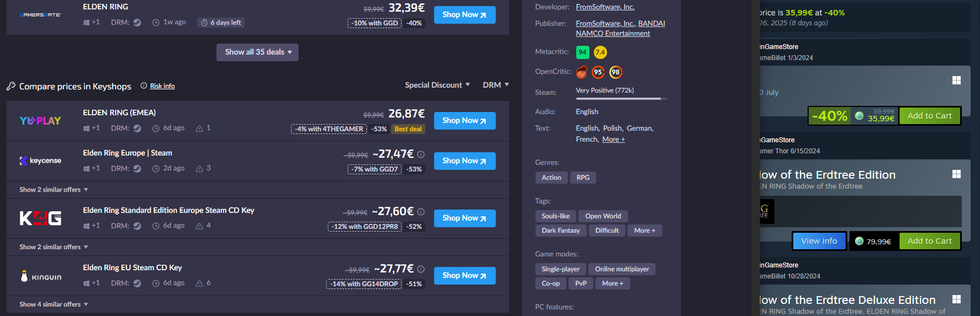Select the Difficult tag
This screenshot has width=980, height=316.
(x=607, y=231)
